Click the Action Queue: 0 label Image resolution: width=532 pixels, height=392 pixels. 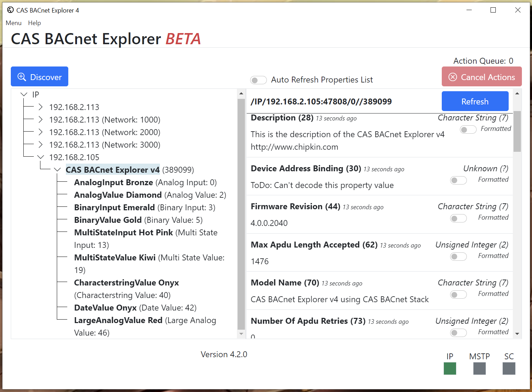tap(483, 61)
